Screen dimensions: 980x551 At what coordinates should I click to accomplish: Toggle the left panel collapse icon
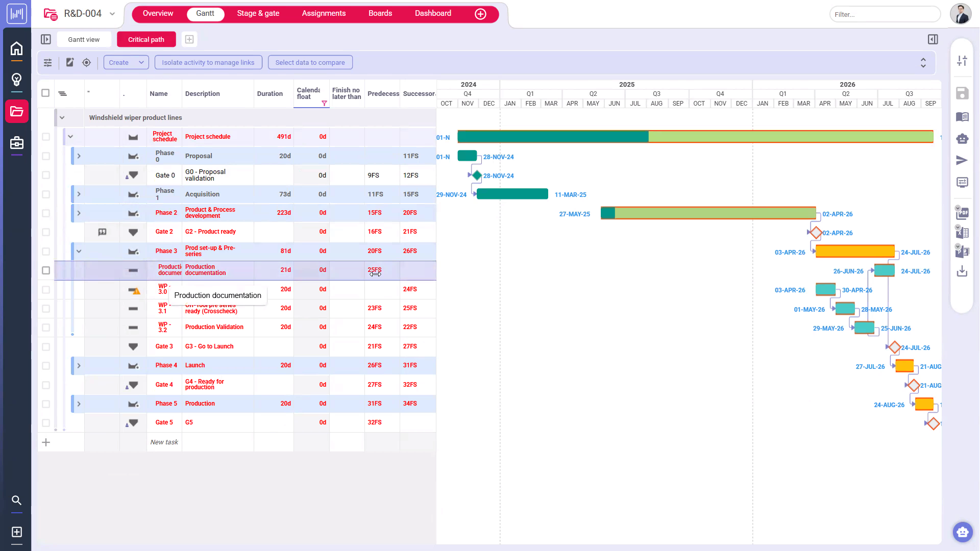pos(46,39)
